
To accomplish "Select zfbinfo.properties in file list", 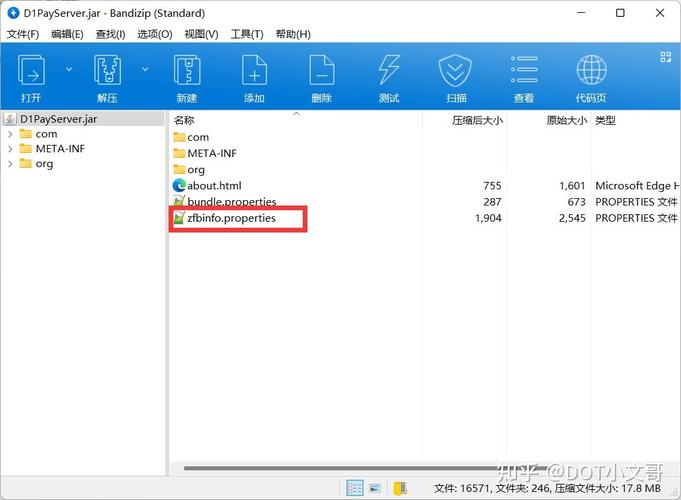I will point(231,218).
